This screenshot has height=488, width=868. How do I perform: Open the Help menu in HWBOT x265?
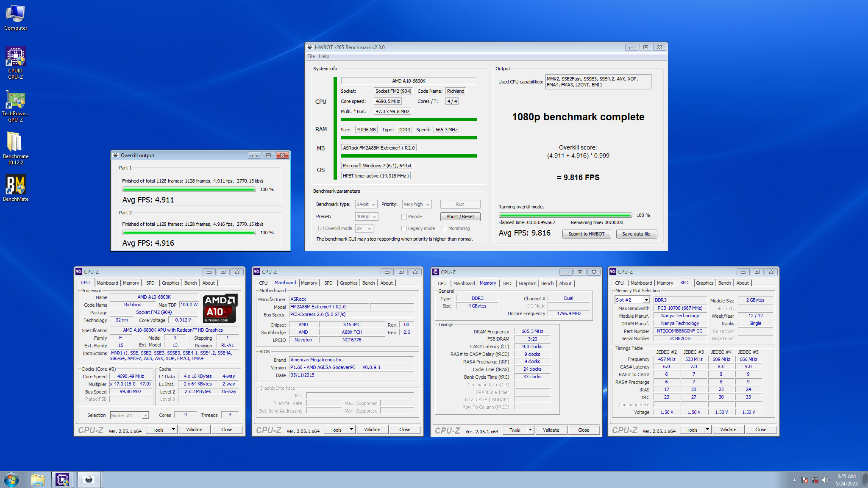[324, 56]
